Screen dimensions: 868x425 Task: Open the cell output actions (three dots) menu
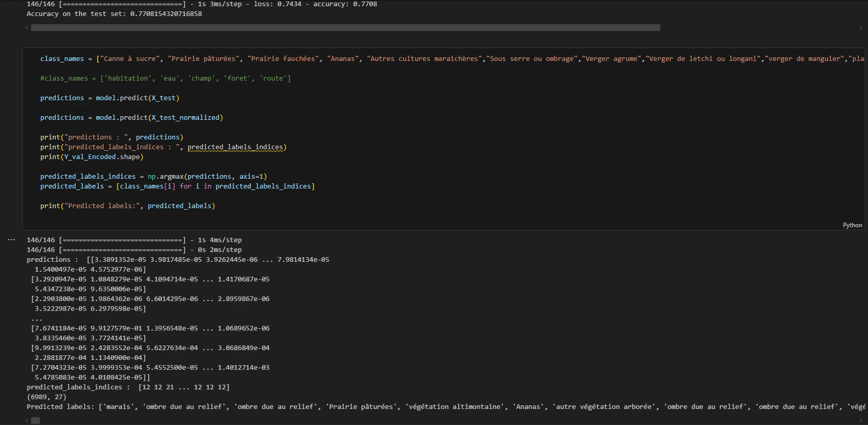[11, 240]
